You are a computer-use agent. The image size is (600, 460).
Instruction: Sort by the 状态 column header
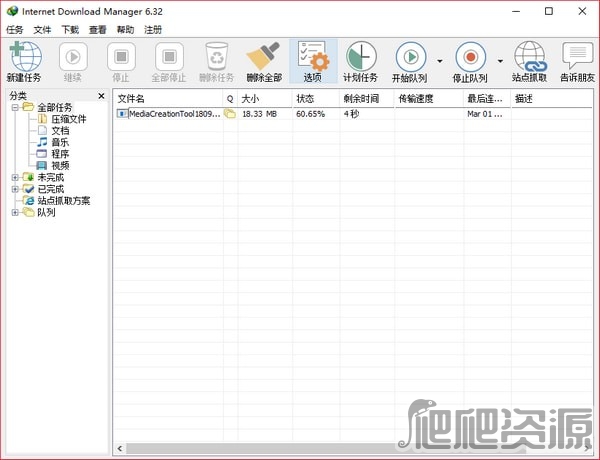tap(316, 99)
